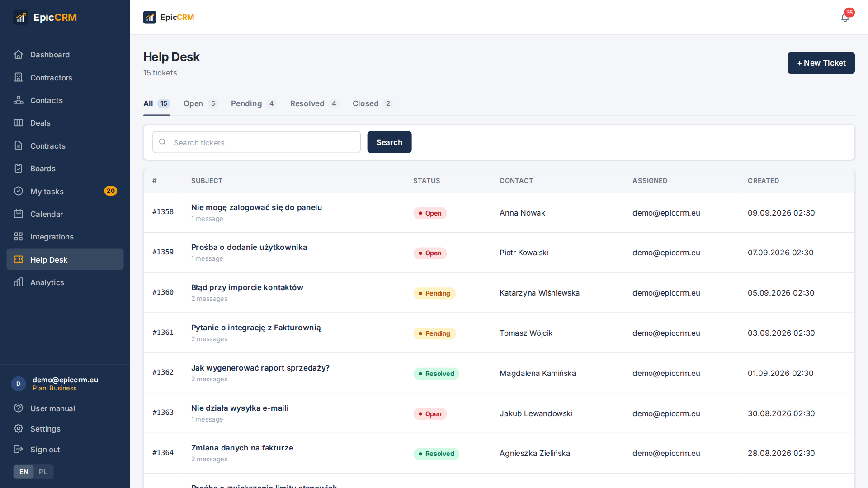868x488 pixels.
Task: Click the My tasks checkmark icon
Action: pyautogui.click(x=19, y=191)
